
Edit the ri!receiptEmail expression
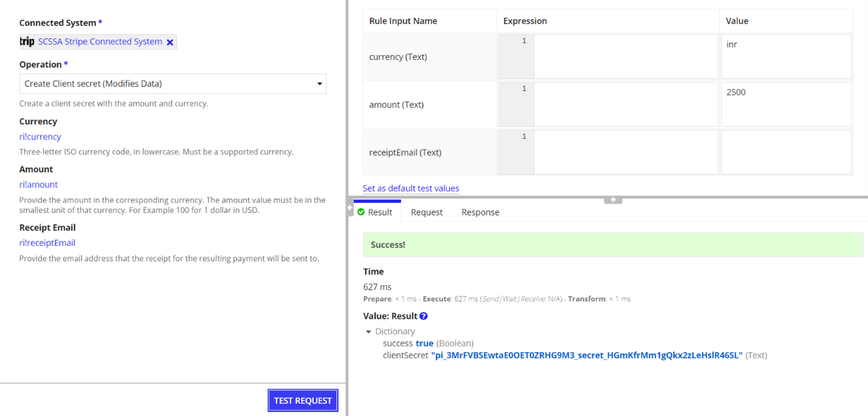47,243
